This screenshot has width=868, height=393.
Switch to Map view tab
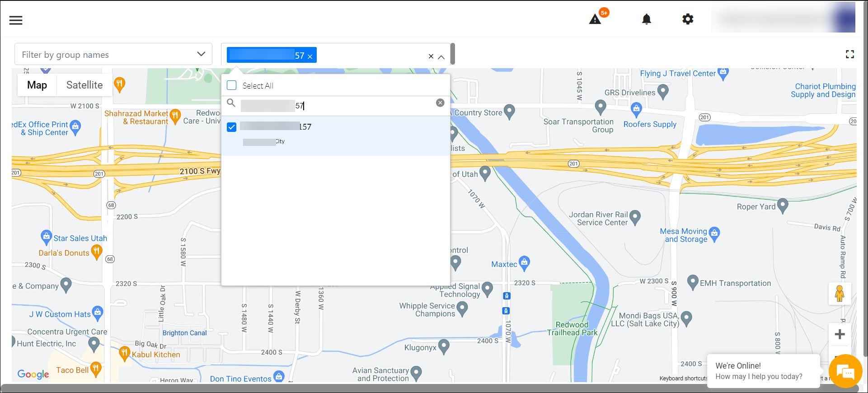37,85
